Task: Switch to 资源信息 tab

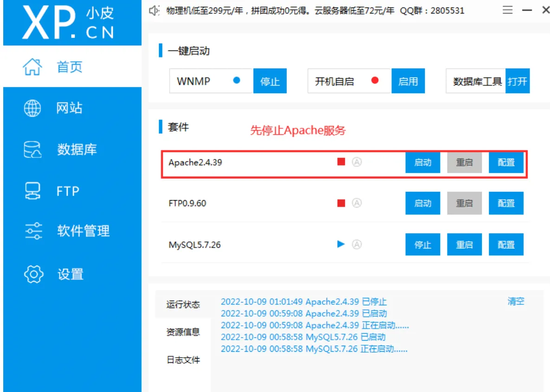Action: (183, 332)
